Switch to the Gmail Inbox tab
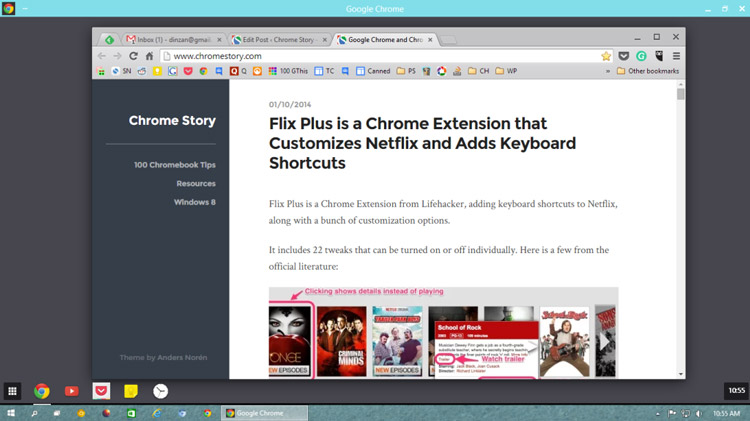 click(x=174, y=40)
